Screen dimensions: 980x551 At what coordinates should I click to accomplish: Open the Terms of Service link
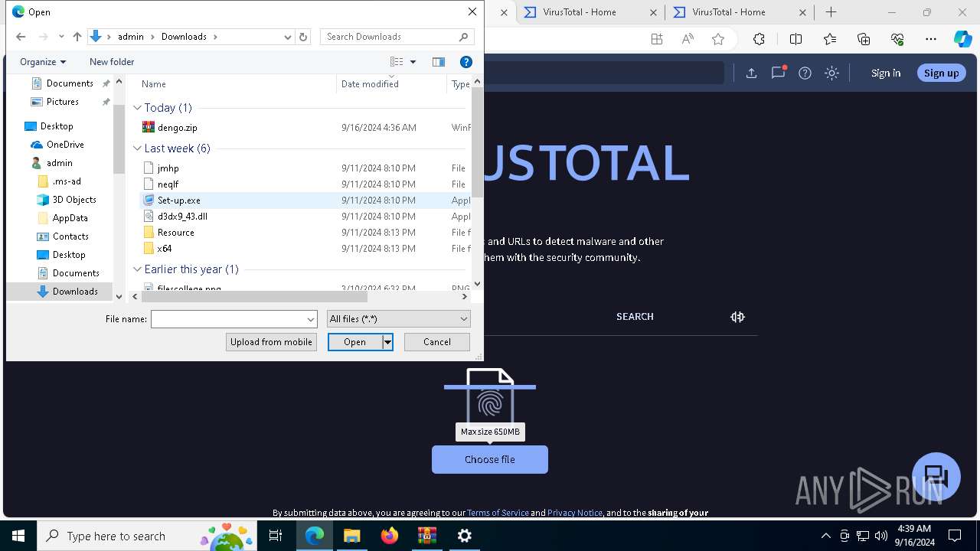click(498, 513)
